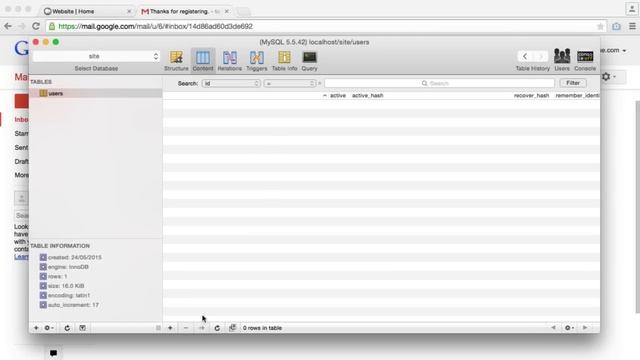Screen dimensions: 640x360
Task: Go to next page of rows
Action: point(585,328)
